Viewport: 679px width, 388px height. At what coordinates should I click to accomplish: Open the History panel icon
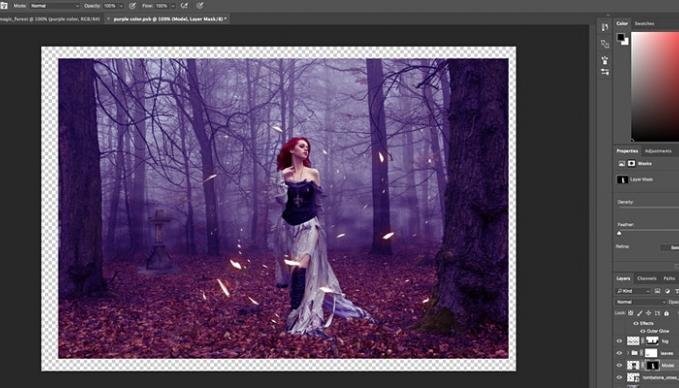(x=605, y=27)
